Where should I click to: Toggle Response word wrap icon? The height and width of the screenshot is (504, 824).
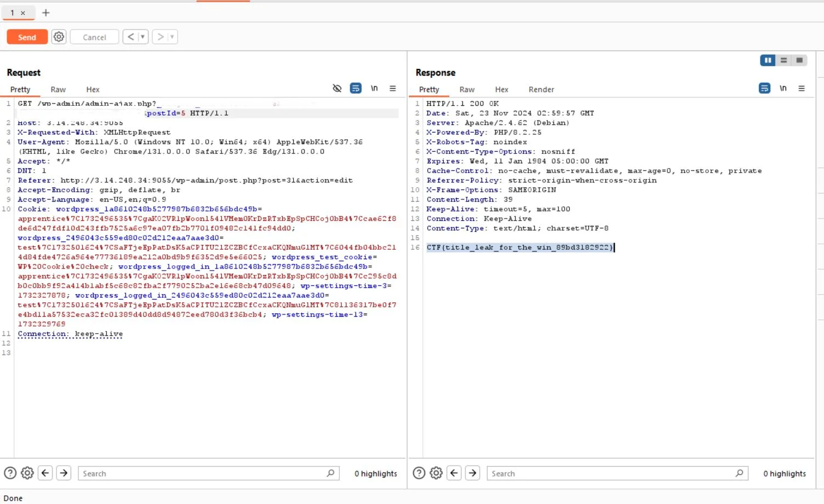764,88
